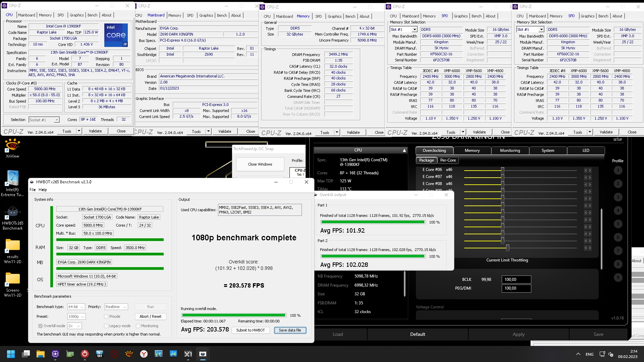The image size is (644, 362).
Task: Open the Screens Win11-2D desktop folder
Action: tap(12, 284)
